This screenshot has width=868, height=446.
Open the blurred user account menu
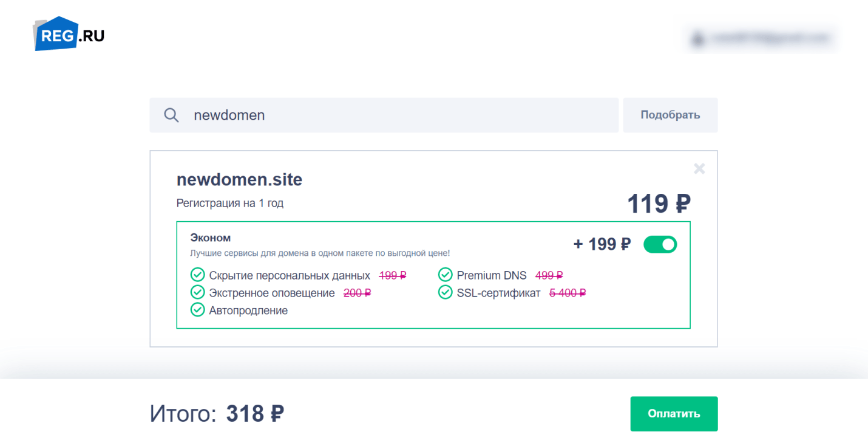762,38
